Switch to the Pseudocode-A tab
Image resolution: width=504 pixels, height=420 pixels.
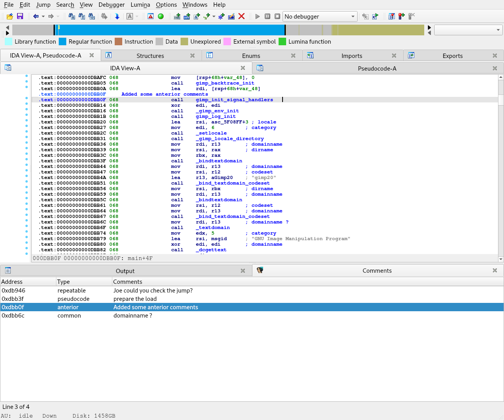pyautogui.click(x=377, y=69)
